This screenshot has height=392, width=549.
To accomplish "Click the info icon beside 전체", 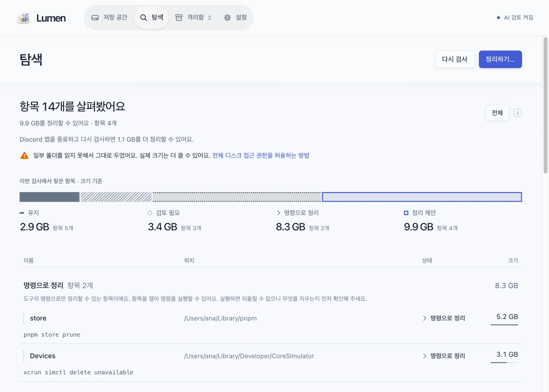I will coord(517,113).
